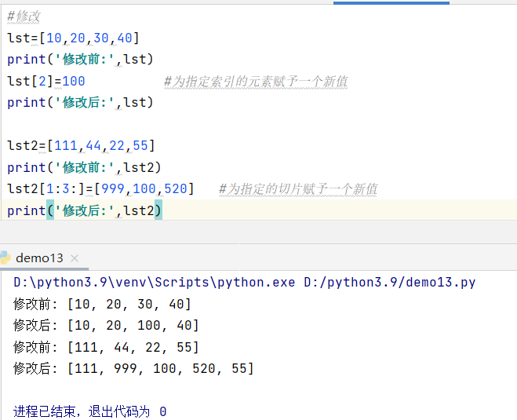The image size is (517, 420).
Task: Click the comment '#为指定索引的元素赋予一个新值'
Action: pos(256,82)
